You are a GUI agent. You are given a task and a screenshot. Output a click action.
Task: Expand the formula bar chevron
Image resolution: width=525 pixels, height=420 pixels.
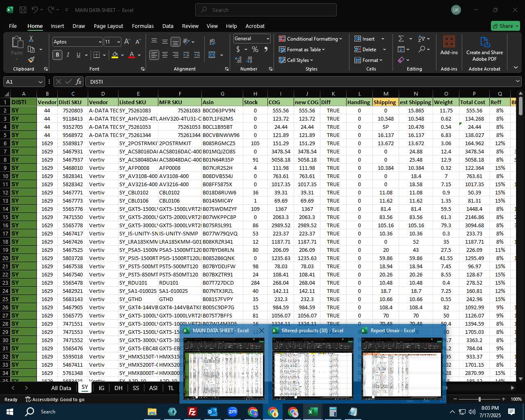[x=518, y=82]
